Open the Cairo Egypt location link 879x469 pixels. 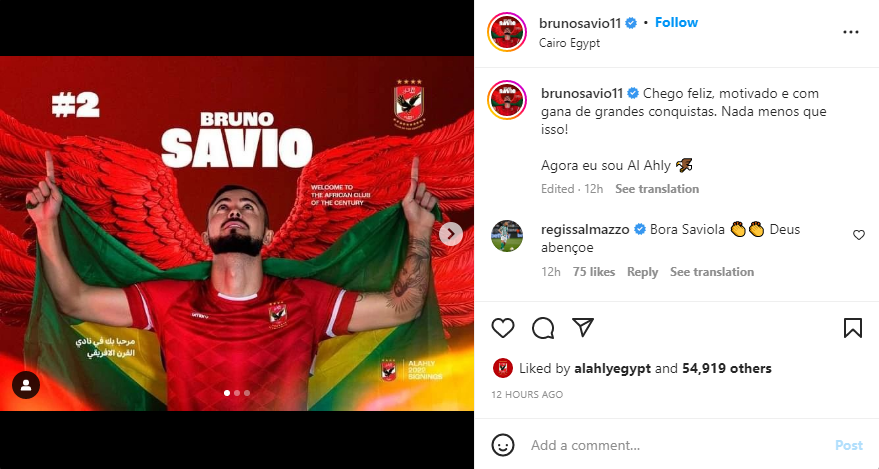[x=570, y=43]
